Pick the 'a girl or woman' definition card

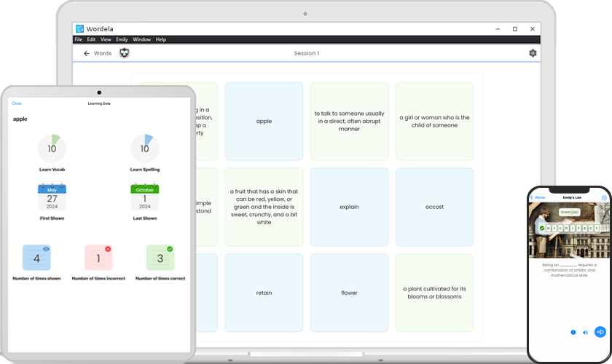[434, 121]
